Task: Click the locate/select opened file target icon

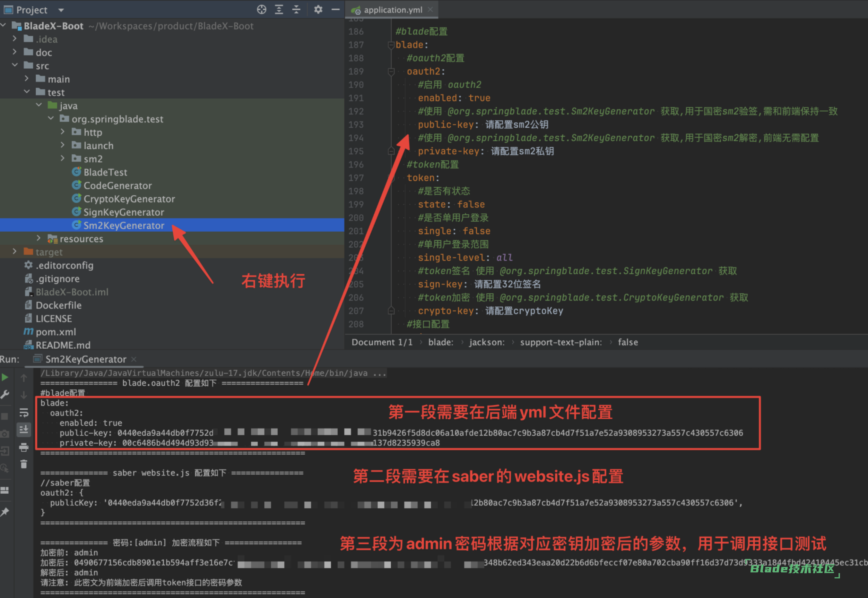Action: (x=261, y=9)
